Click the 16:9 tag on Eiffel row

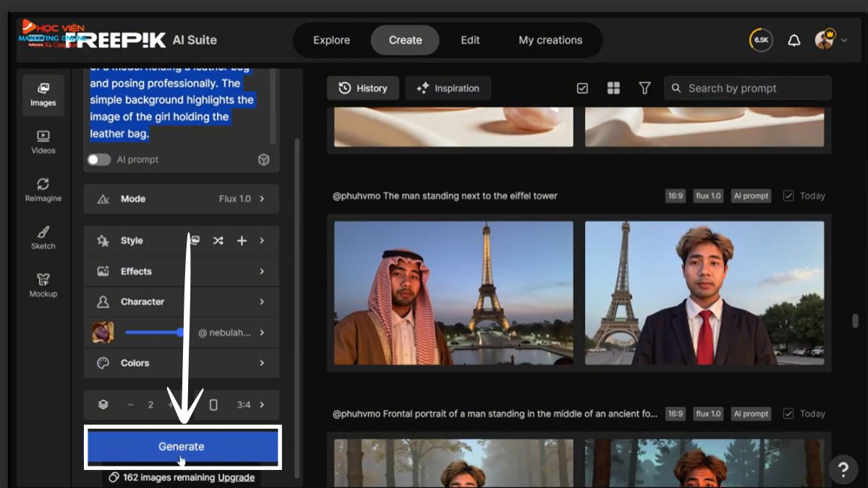676,196
